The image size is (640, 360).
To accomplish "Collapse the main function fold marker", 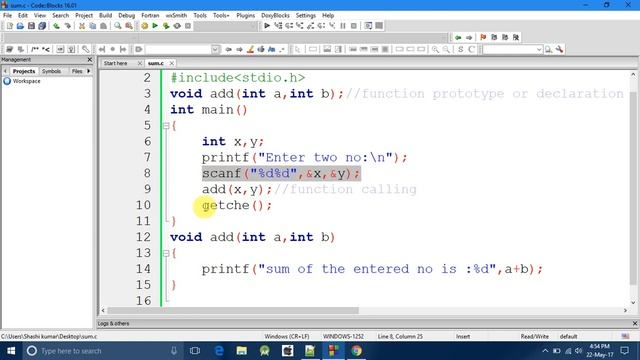I will pos(166,126).
